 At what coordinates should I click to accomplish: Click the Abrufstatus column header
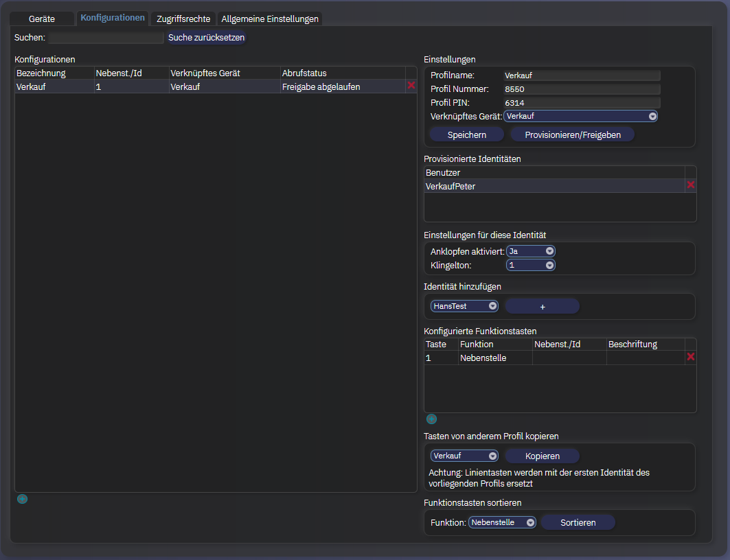point(343,73)
